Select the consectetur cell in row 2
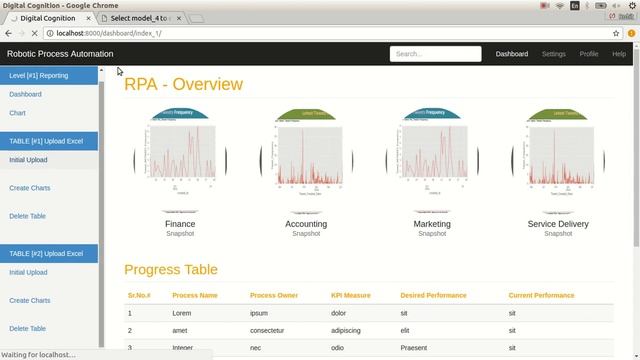The height and width of the screenshot is (360, 640). (267, 331)
